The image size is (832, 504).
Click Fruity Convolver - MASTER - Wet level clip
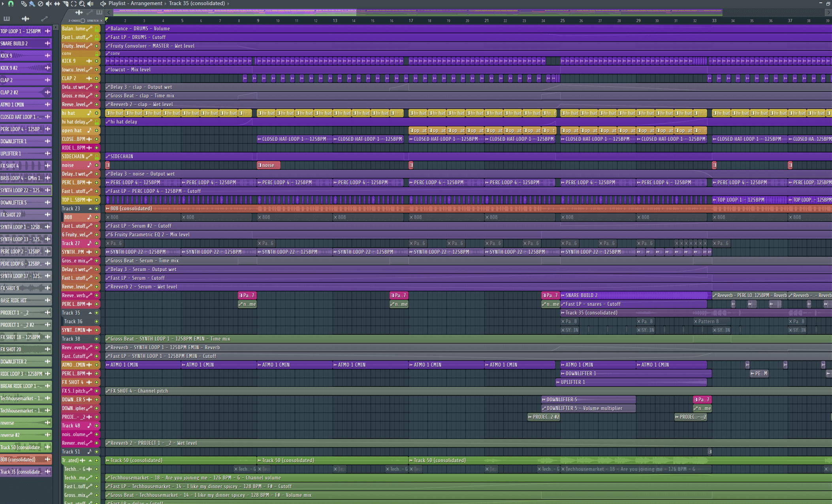coord(468,46)
